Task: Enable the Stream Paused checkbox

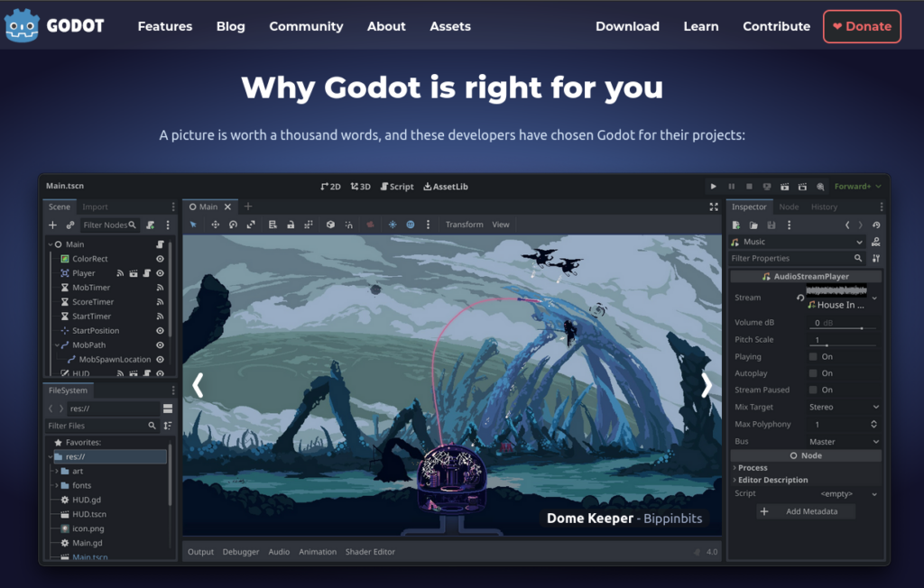Action: [813, 390]
